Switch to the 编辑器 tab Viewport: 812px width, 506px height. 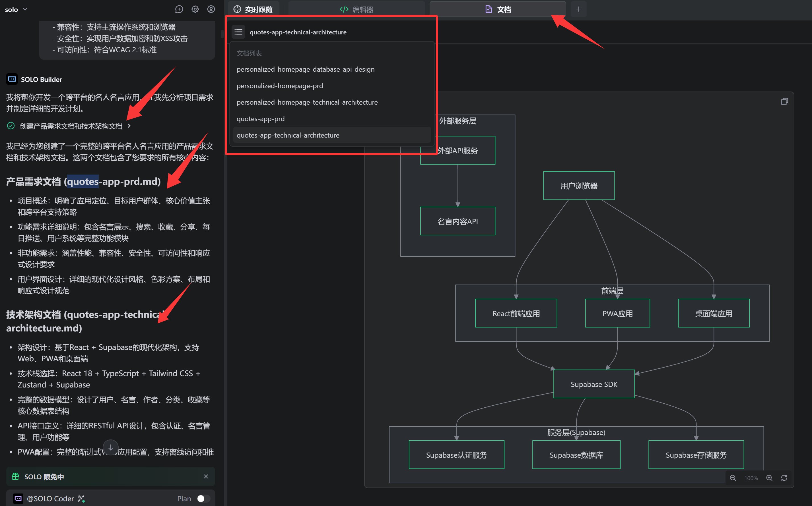click(x=356, y=9)
